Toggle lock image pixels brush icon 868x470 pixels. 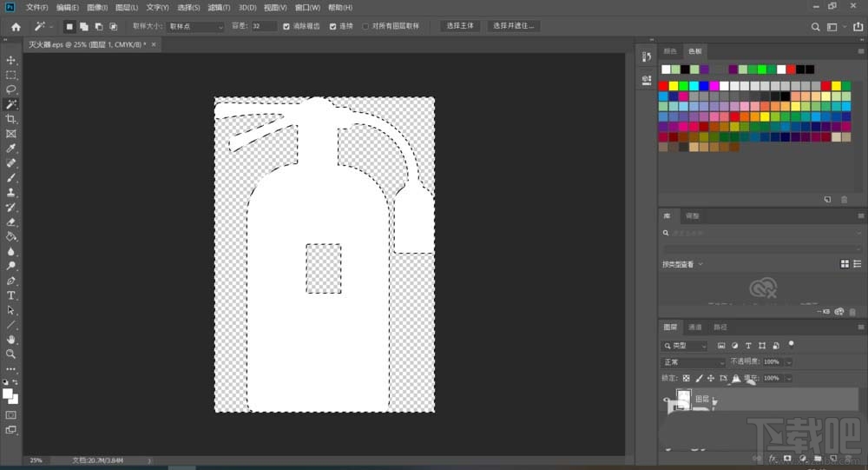[699, 378]
